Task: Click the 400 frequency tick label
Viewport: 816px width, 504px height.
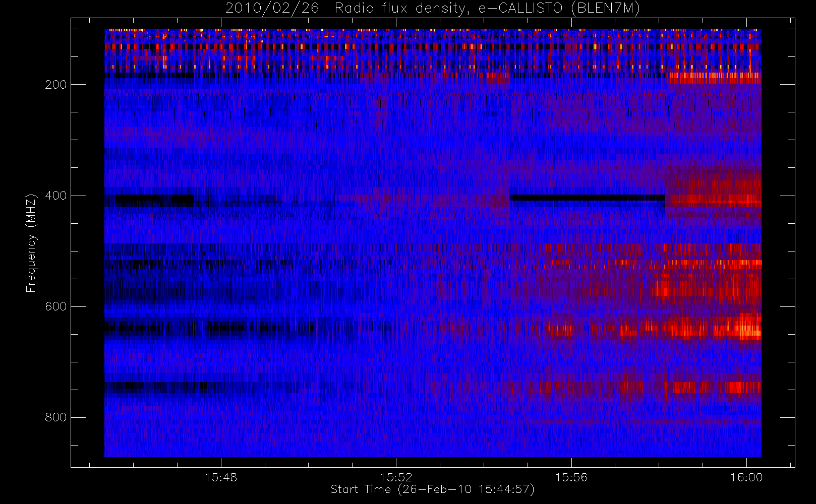Action: [x=56, y=196]
